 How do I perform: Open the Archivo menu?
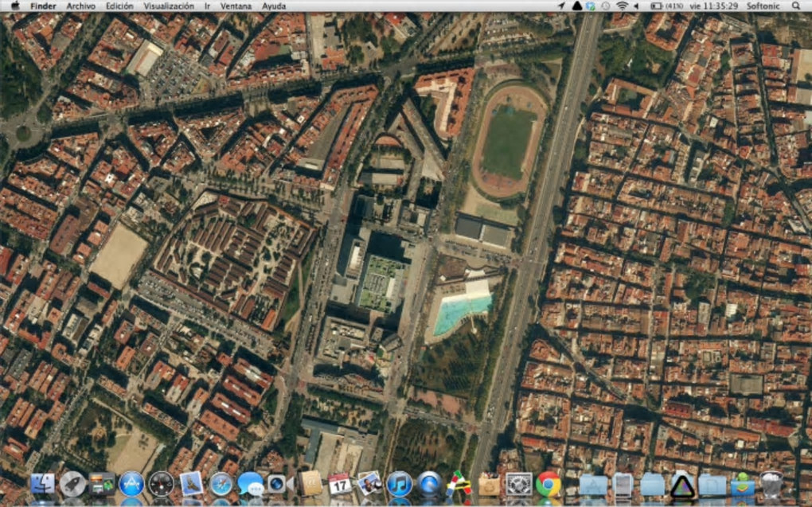tap(80, 6)
